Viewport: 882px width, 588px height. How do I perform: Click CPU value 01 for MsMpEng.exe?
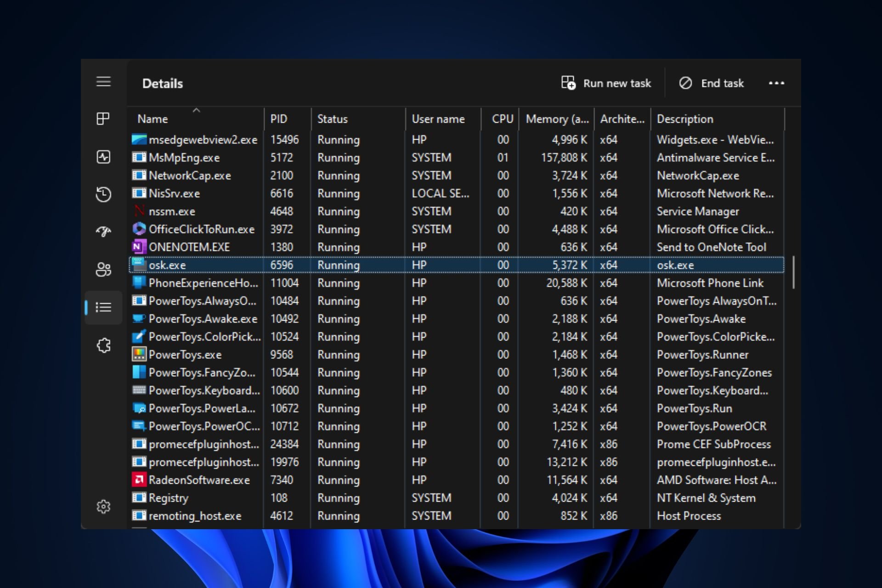click(503, 158)
